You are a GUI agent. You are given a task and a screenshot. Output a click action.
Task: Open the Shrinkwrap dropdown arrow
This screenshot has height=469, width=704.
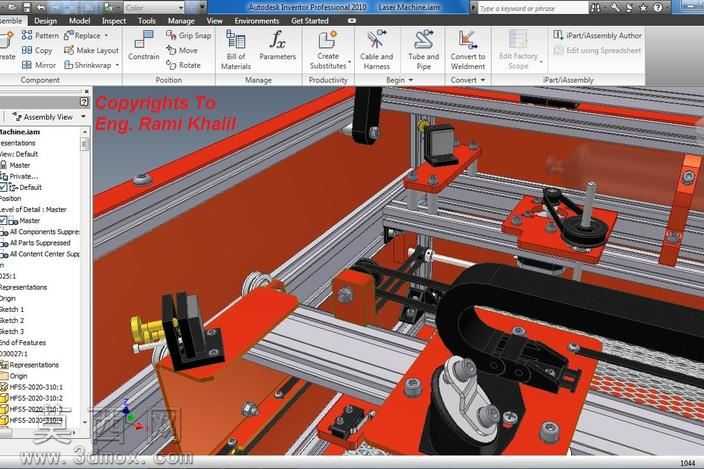click(117, 66)
